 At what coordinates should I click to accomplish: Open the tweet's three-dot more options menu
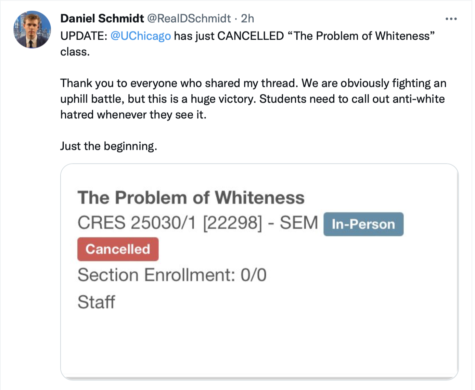[x=451, y=19]
